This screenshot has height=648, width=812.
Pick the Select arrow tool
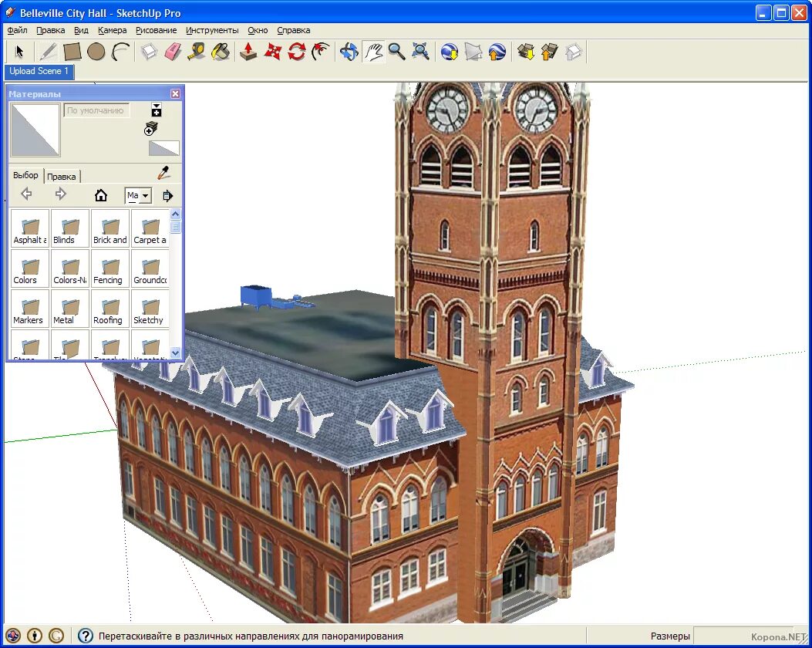(20, 52)
